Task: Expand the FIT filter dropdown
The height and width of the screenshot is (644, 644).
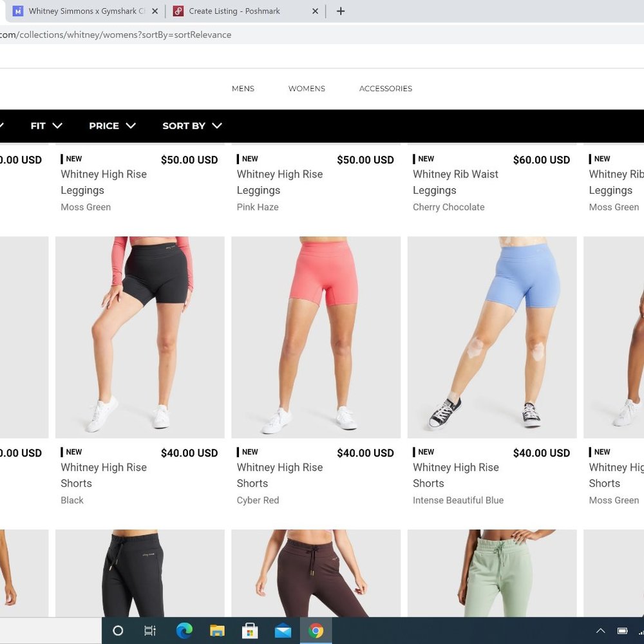Action: click(x=46, y=126)
